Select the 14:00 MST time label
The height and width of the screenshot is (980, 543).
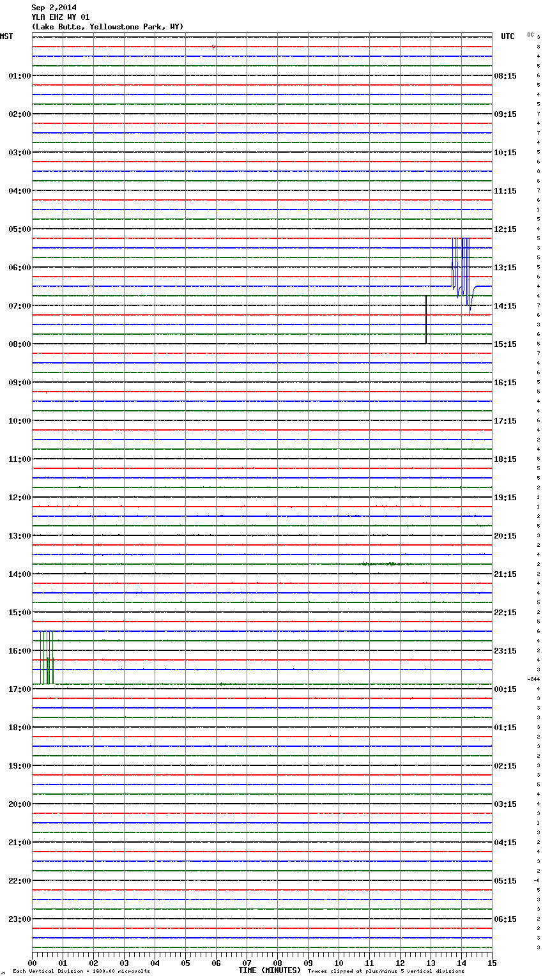click(x=20, y=574)
